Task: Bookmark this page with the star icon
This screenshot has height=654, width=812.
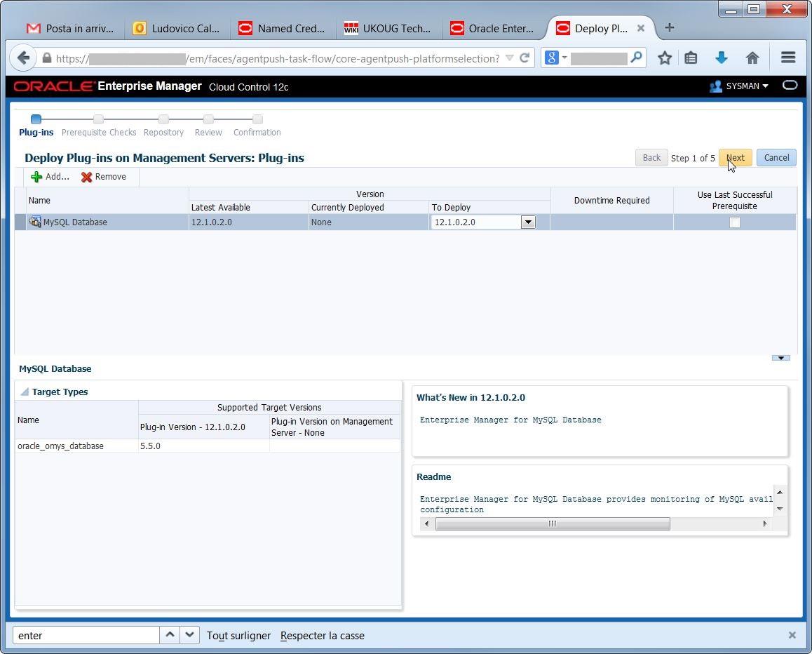Action: pos(665,58)
